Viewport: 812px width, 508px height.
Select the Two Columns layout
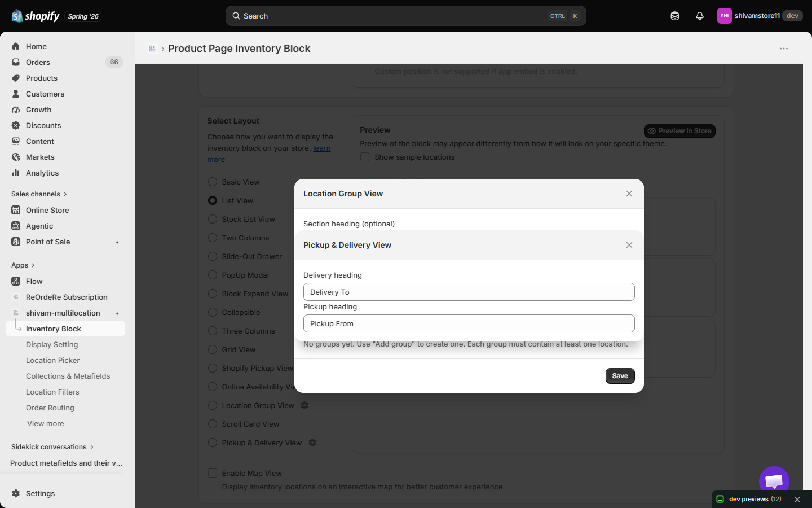213,238
